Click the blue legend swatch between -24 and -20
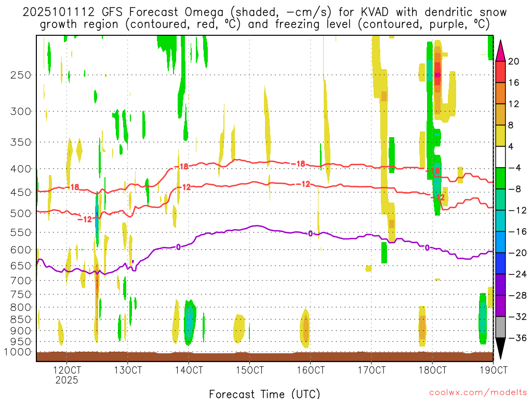532x399 pixels. [500, 263]
